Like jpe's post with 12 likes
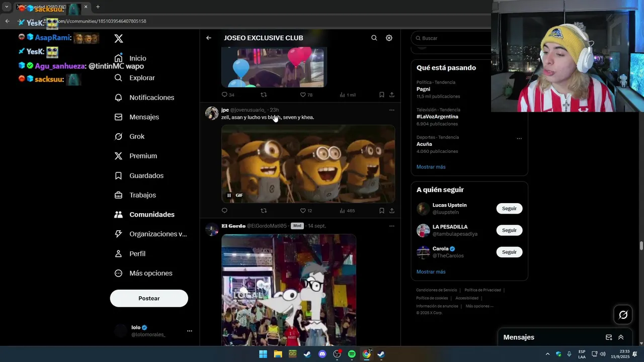644x362 pixels. point(306,211)
